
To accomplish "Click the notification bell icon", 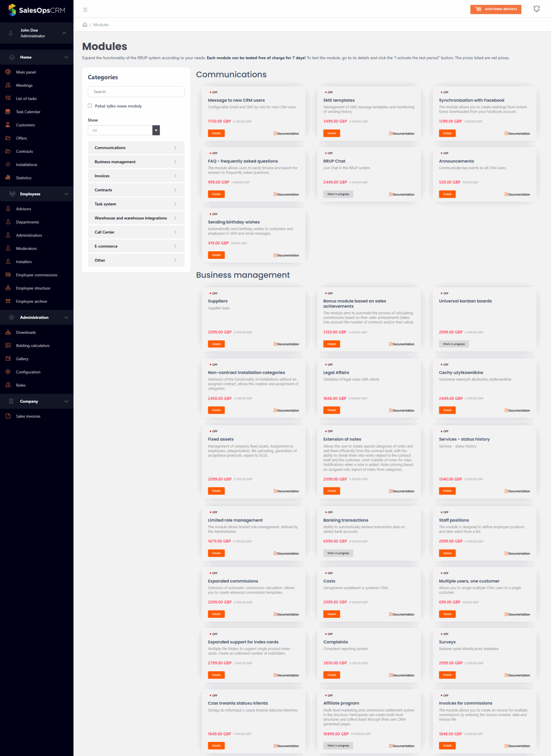I will point(536,9).
